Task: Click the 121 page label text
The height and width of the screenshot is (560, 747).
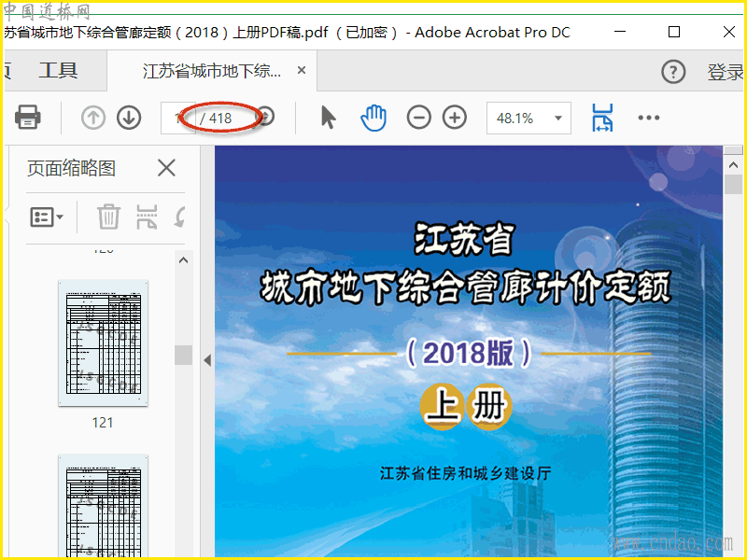Action: coord(103,423)
